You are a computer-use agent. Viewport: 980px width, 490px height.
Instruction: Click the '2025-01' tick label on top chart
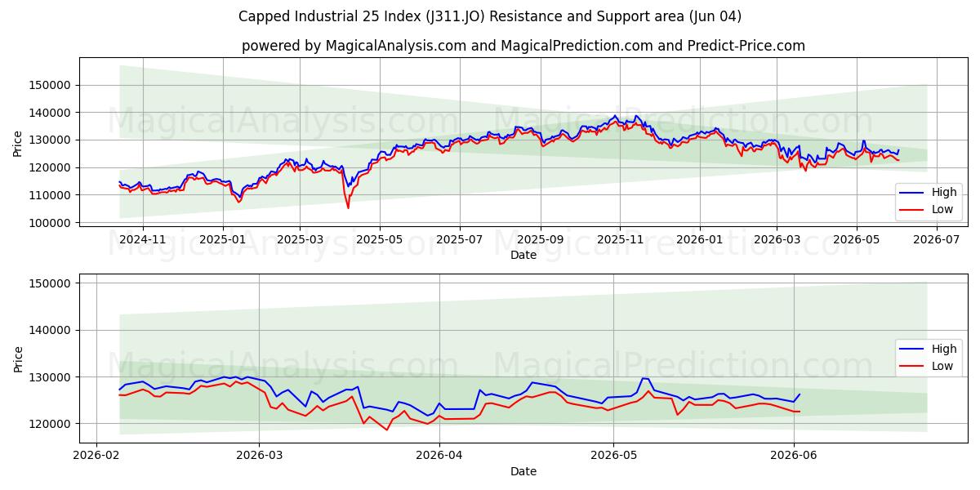pos(223,239)
